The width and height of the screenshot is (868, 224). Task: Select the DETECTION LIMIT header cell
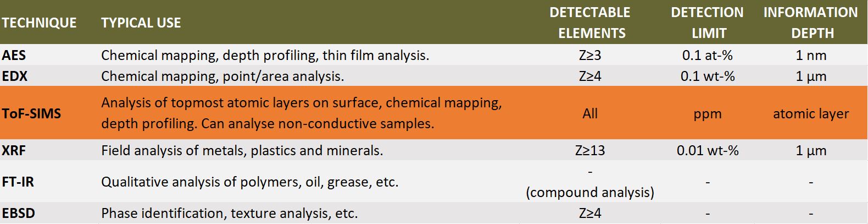coord(708,23)
